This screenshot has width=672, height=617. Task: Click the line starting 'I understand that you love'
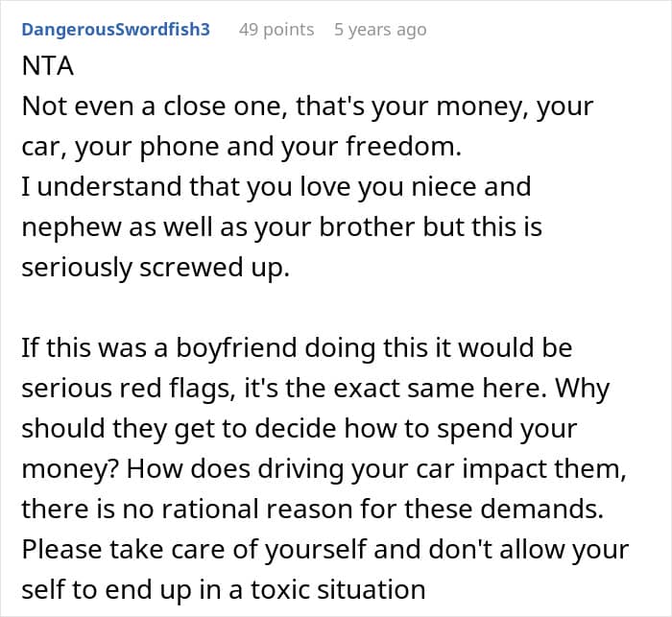pyautogui.click(x=276, y=186)
